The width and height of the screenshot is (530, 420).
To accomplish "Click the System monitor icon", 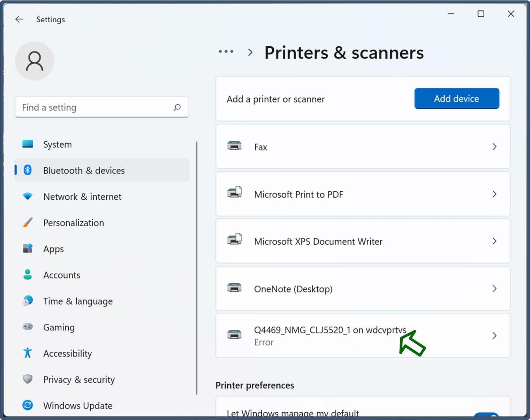I will 28,144.
